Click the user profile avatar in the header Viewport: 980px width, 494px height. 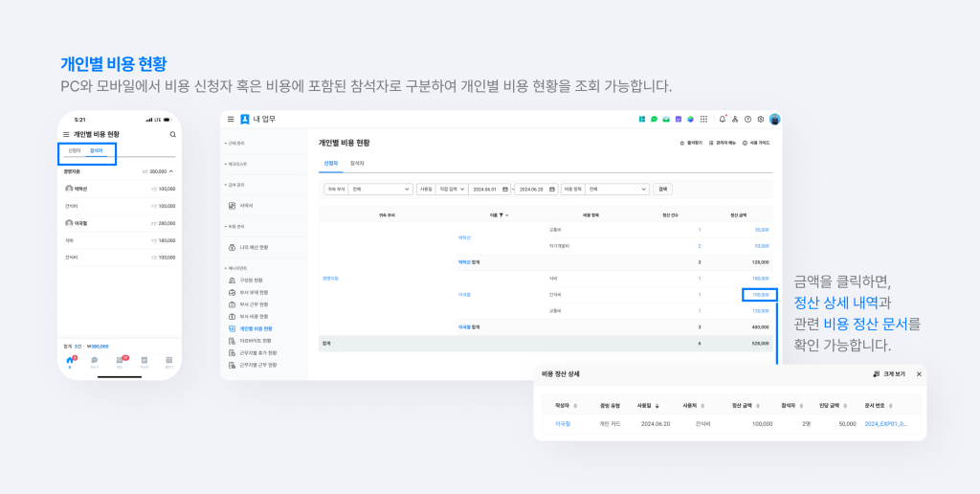coord(775,119)
